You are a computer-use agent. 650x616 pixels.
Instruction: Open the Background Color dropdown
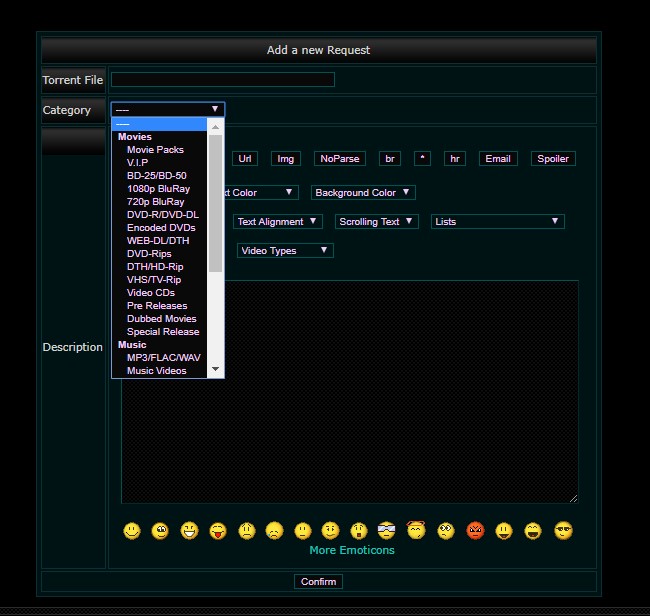click(363, 193)
